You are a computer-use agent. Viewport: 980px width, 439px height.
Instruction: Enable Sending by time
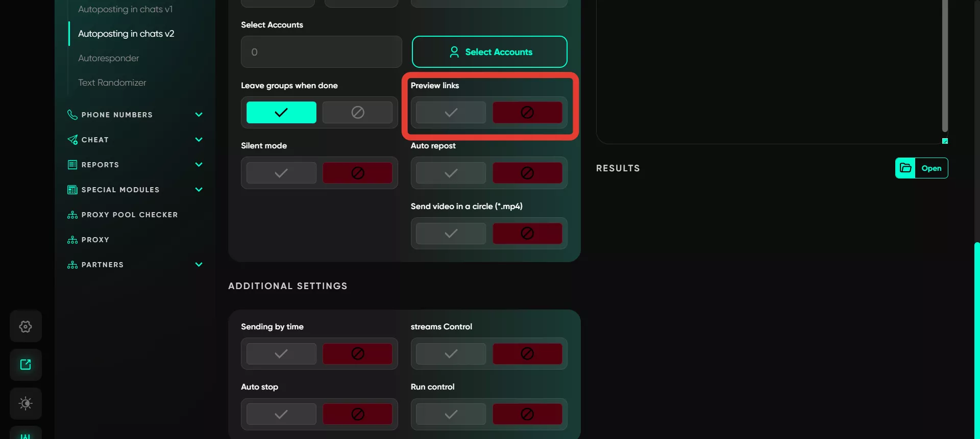[x=281, y=354]
